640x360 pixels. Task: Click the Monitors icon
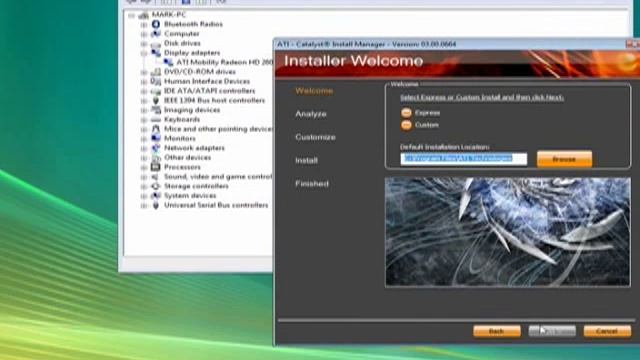(156, 138)
